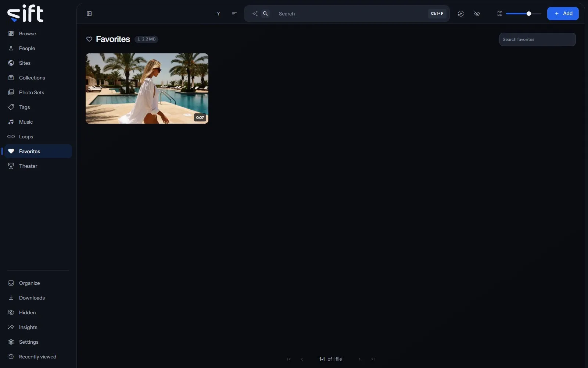
Task: Open the poolside video thumbnail
Action: tap(147, 88)
